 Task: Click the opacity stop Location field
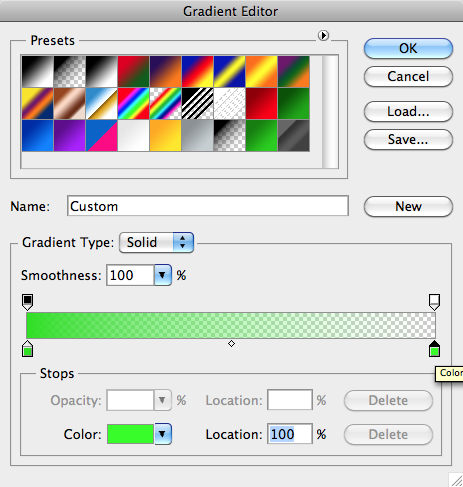(x=290, y=400)
